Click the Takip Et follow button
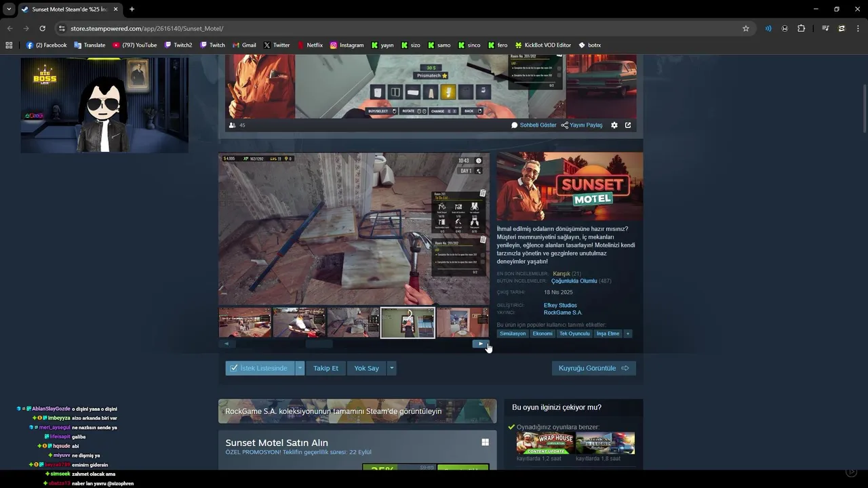 click(x=325, y=368)
